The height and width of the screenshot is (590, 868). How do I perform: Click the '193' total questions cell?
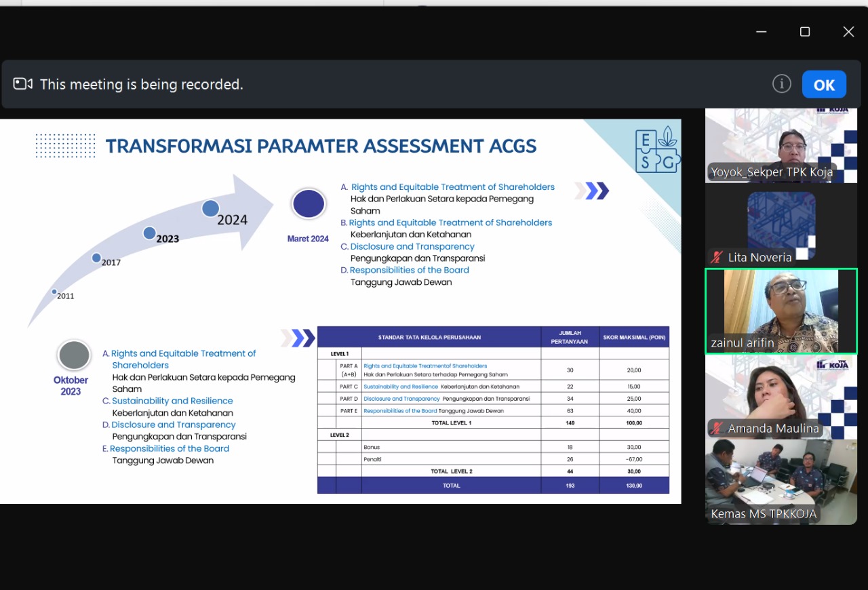[x=570, y=486]
